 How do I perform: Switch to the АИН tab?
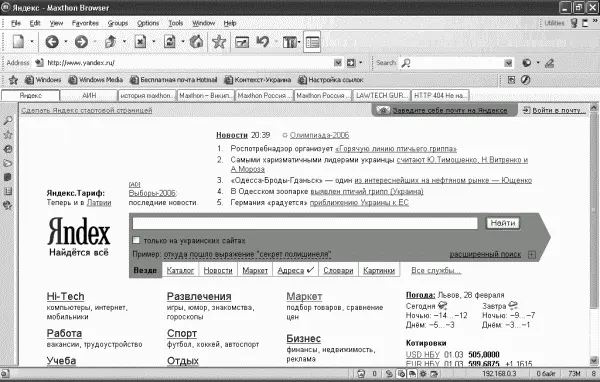click(x=89, y=95)
